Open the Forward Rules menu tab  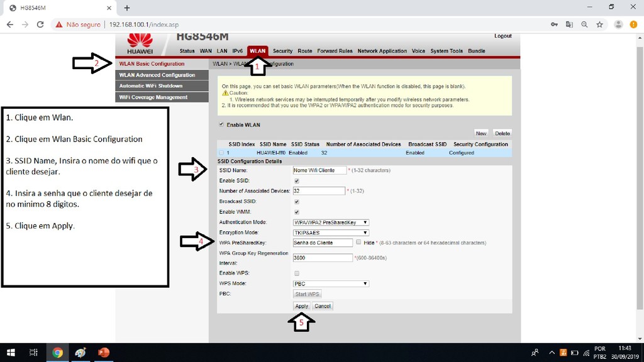point(335,51)
